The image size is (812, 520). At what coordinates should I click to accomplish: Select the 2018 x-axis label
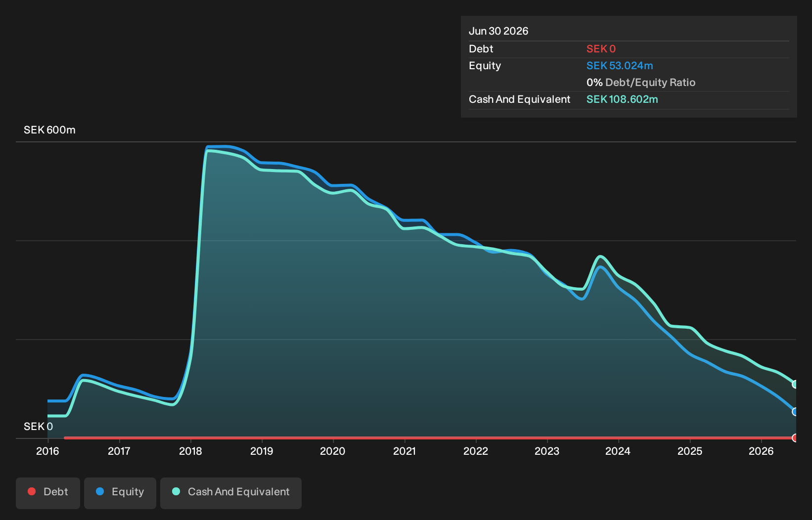pos(190,451)
